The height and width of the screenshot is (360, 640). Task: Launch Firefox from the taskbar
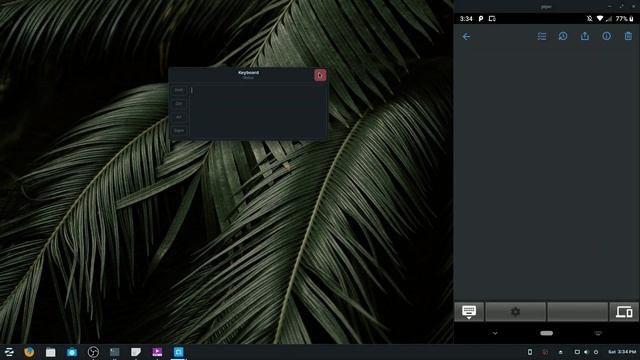(29, 352)
